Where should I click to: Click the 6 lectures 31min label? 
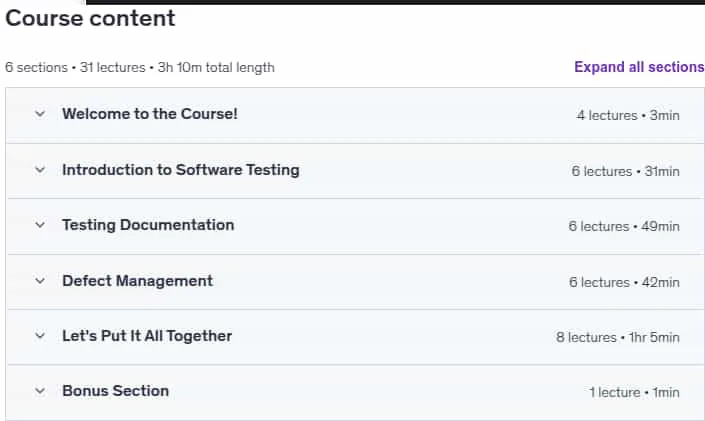tap(625, 171)
